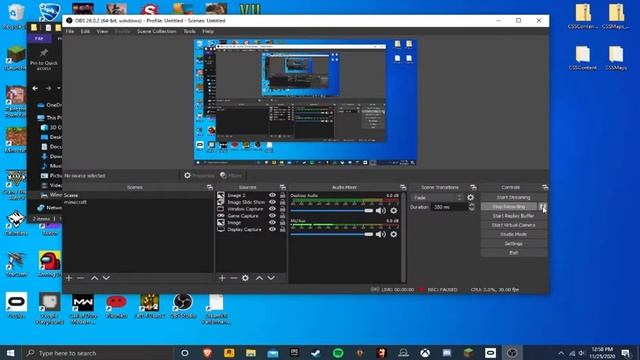640x360 pixels.
Task: Expand recent locations arrow in File Explorer
Action: pyautogui.click(x=59, y=88)
